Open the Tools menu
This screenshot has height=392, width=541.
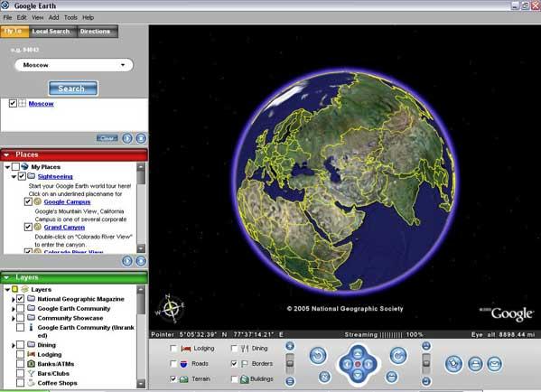pos(70,17)
